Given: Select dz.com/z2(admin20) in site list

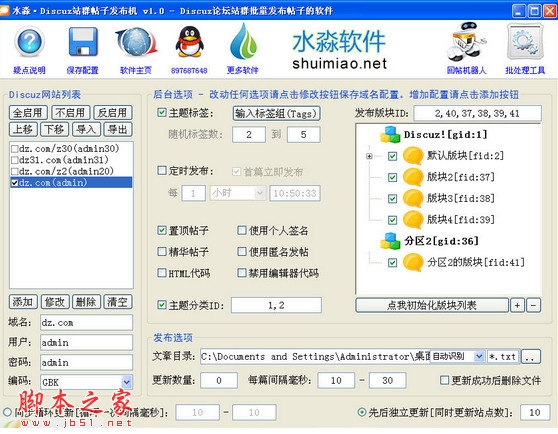Looking at the screenshot, I should (71, 171).
